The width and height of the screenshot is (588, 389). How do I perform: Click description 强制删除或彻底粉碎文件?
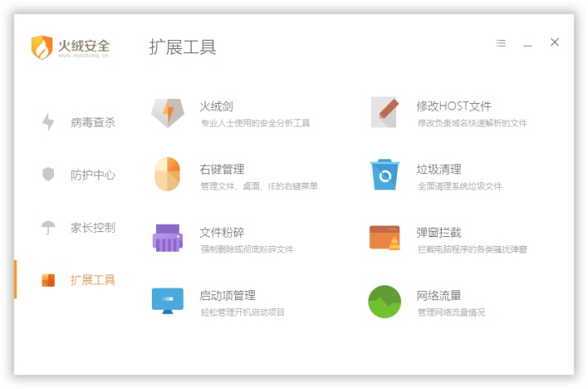point(247,249)
